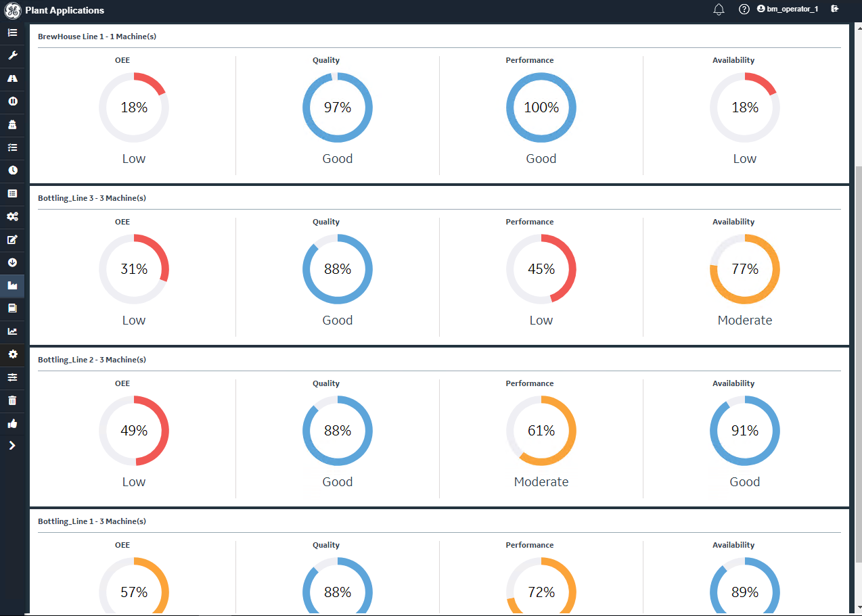
Task: Click the pause circle sidebar icon
Action: (12, 101)
